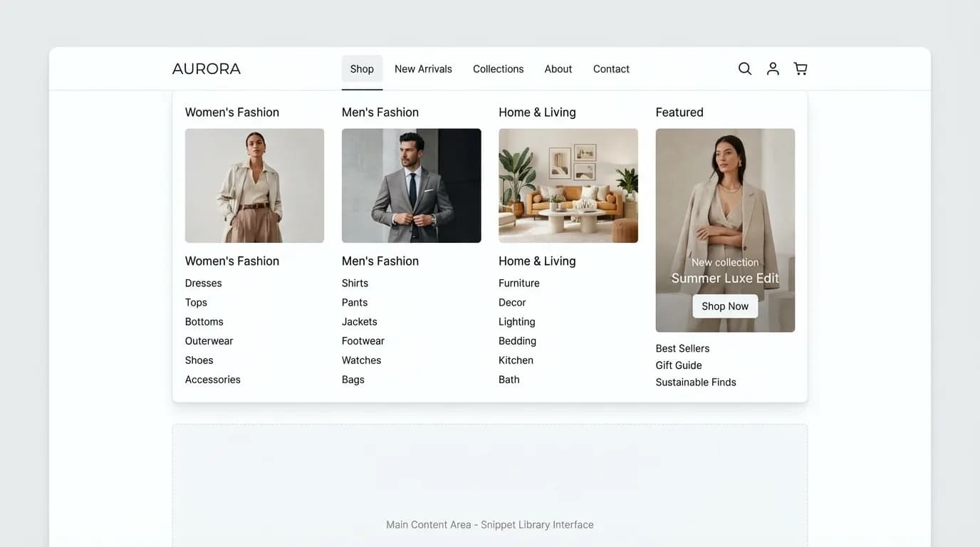Select the Sustainable Finds link

click(696, 382)
